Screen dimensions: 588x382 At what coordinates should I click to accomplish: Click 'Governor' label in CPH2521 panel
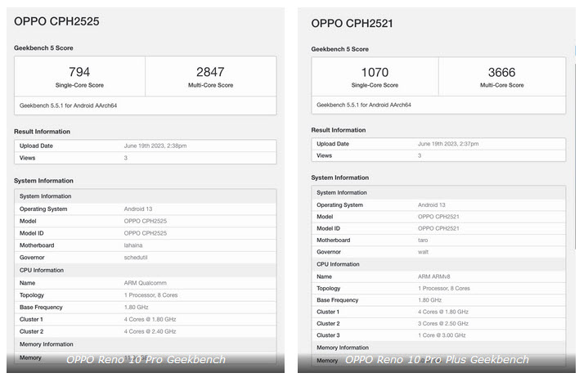(329, 252)
